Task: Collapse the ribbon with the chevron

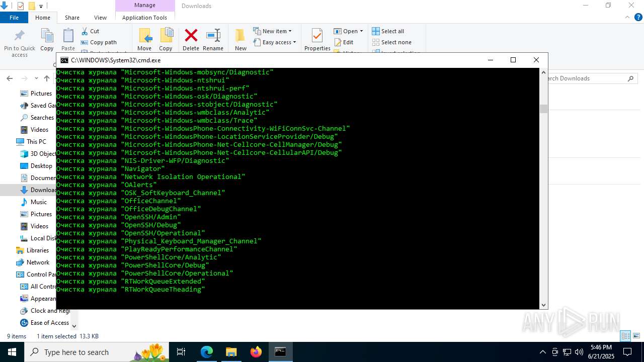Action: (627, 17)
